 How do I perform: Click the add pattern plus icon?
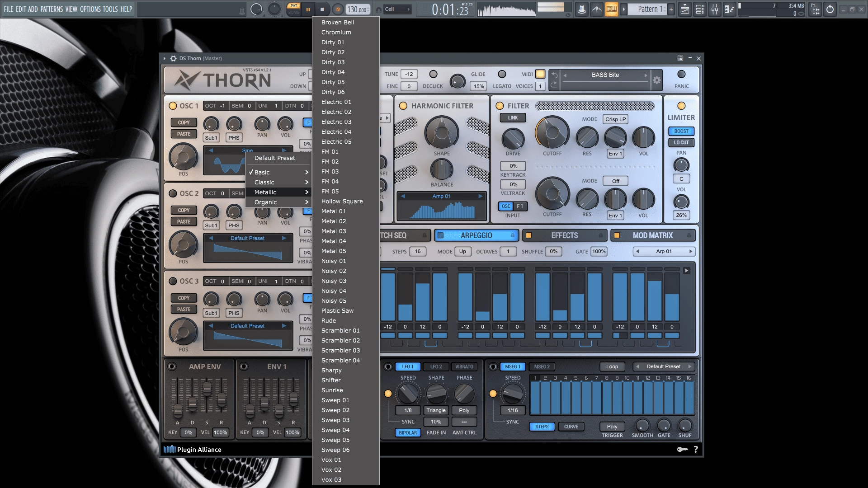[671, 9]
